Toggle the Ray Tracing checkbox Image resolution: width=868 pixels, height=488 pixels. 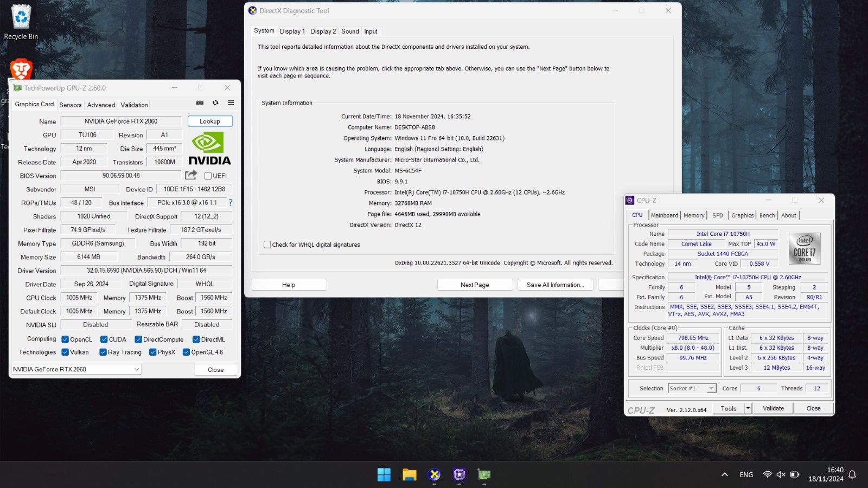pos(103,352)
